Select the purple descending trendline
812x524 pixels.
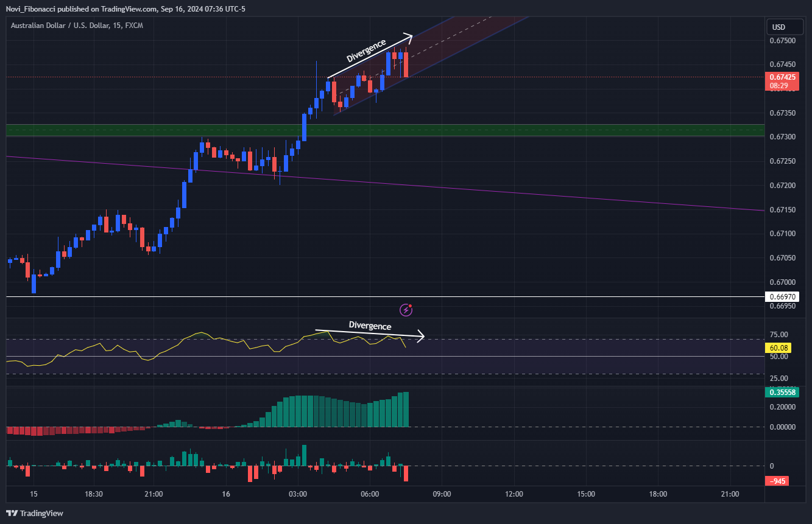point(385,183)
